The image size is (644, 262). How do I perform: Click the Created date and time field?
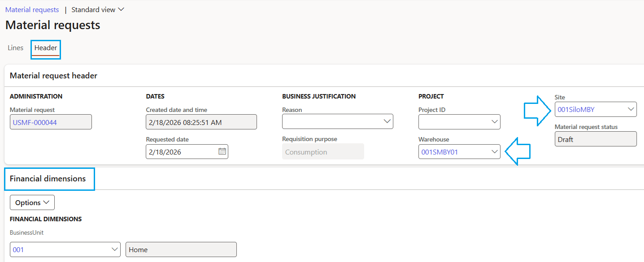tap(201, 122)
